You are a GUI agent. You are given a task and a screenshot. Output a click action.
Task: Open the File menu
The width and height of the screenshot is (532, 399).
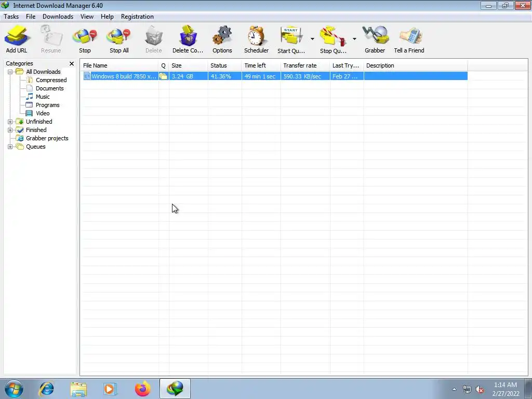pos(31,17)
